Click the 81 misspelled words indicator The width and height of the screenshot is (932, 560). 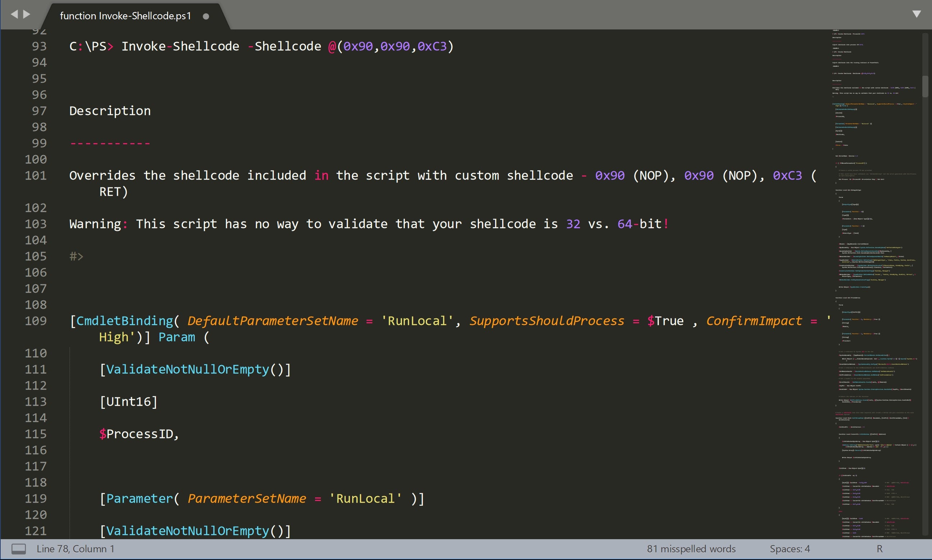691,549
